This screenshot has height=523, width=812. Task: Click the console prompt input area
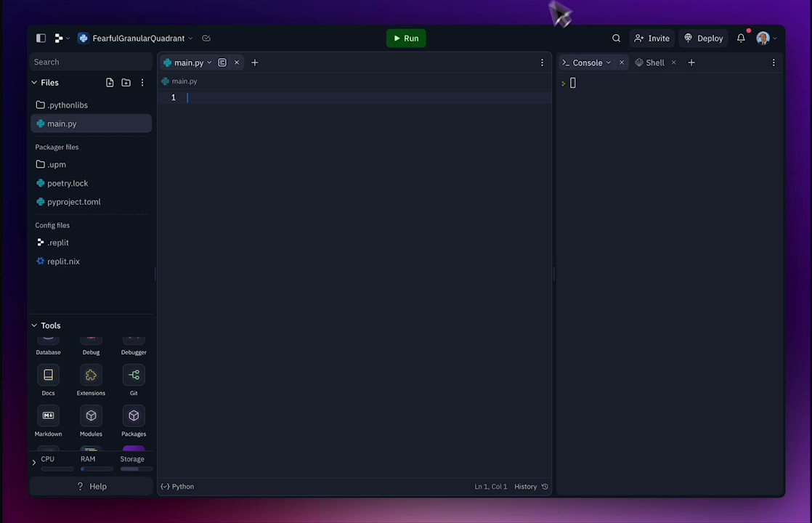pyautogui.click(x=573, y=83)
